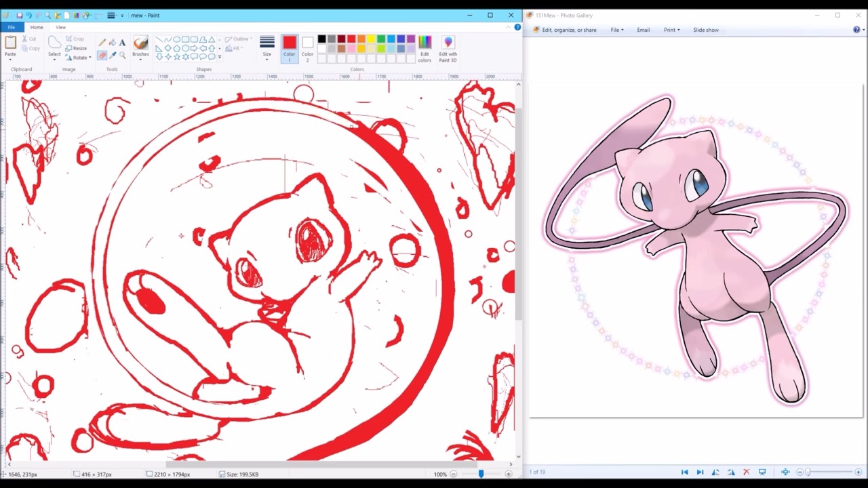Viewport: 868px width, 488px height.
Task: Open the Paint File menu
Action: click(x=12, y=27)
